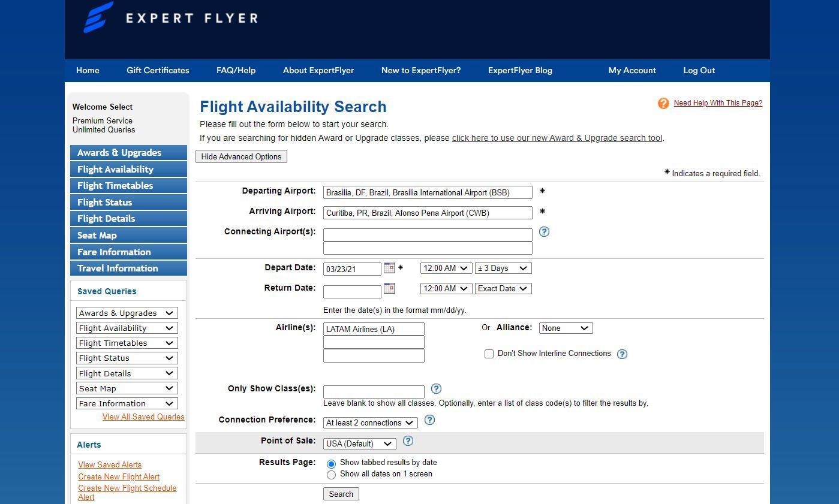
Task: Open the Return Date time dropdown
Action: click(446, 289)
